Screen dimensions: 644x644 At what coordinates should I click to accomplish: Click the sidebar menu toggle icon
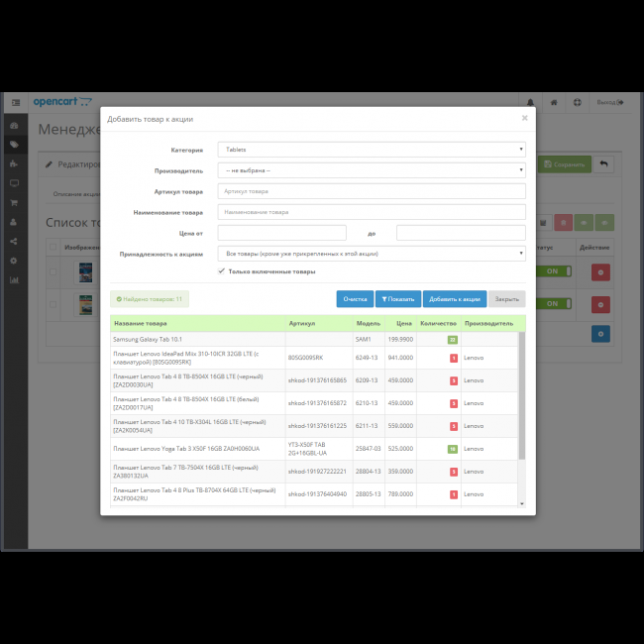pyautogui.click(x=15, y=102)
